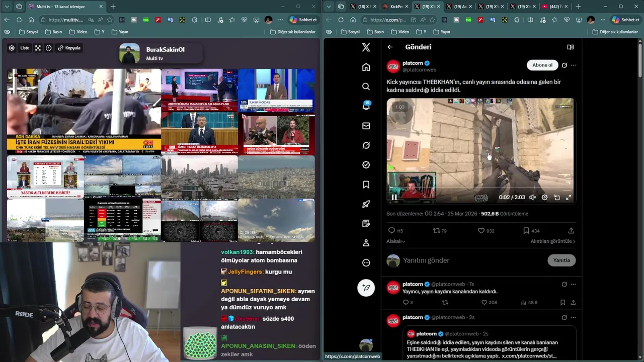Viewport: 644px width, 362px height.
Task: Open video settings gear in player
Action: 544,198
